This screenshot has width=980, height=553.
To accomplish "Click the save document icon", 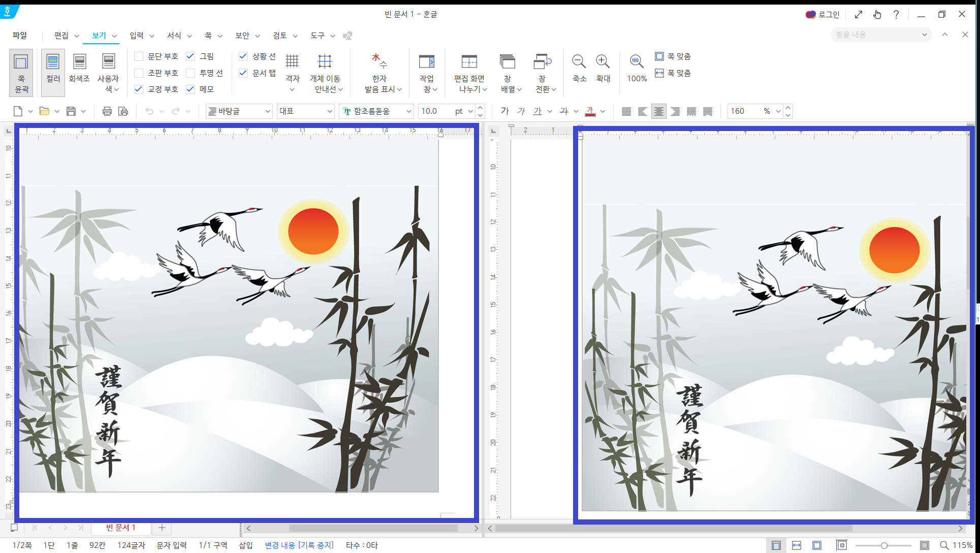I will (x=71, y=111).
